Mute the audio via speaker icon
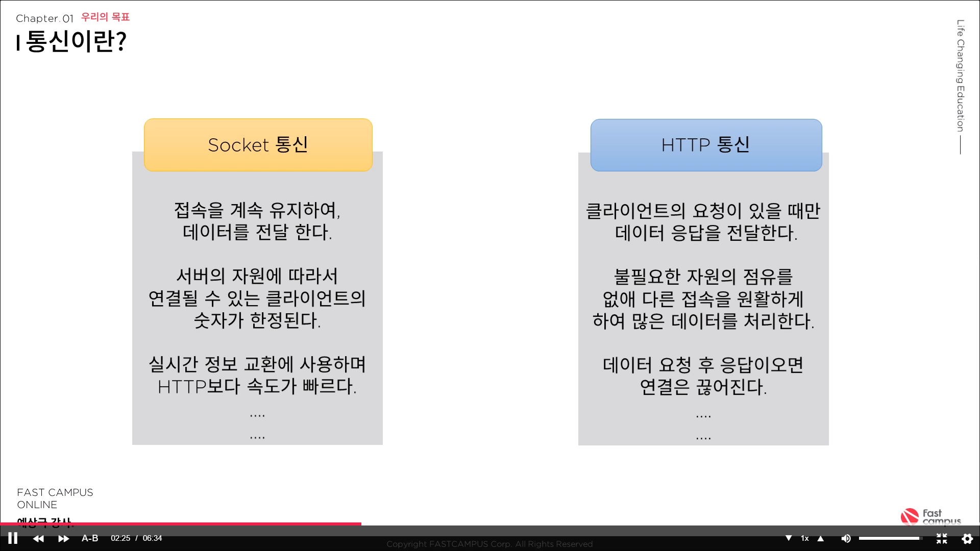 click(x=846, y=538)
